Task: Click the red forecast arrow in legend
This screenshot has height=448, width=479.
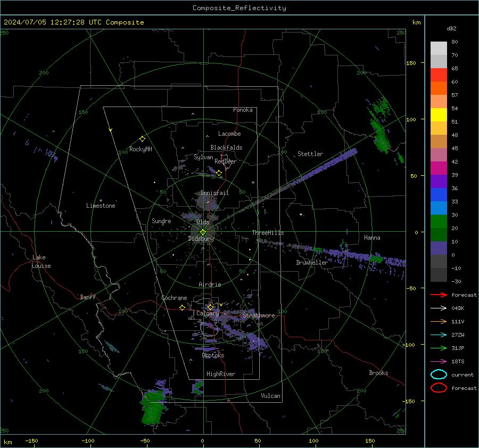Action: 439,295
